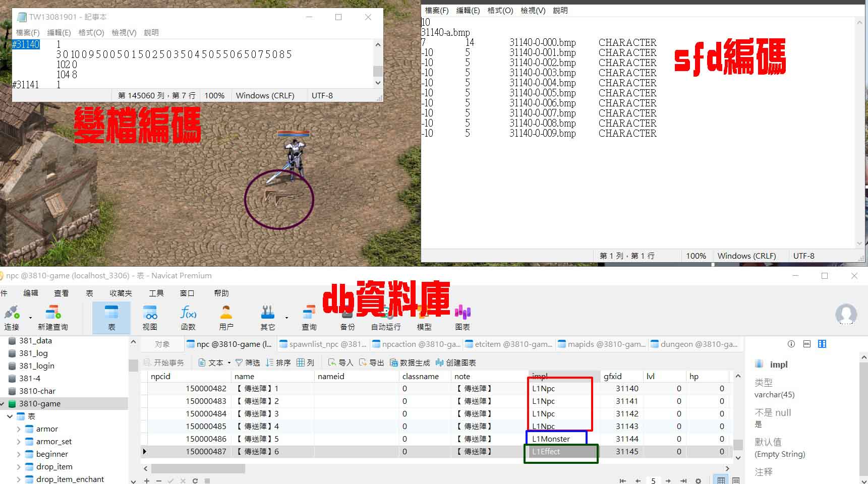Click the DDL icon in right panel
The image size is (868, 484).
[807, 344]
